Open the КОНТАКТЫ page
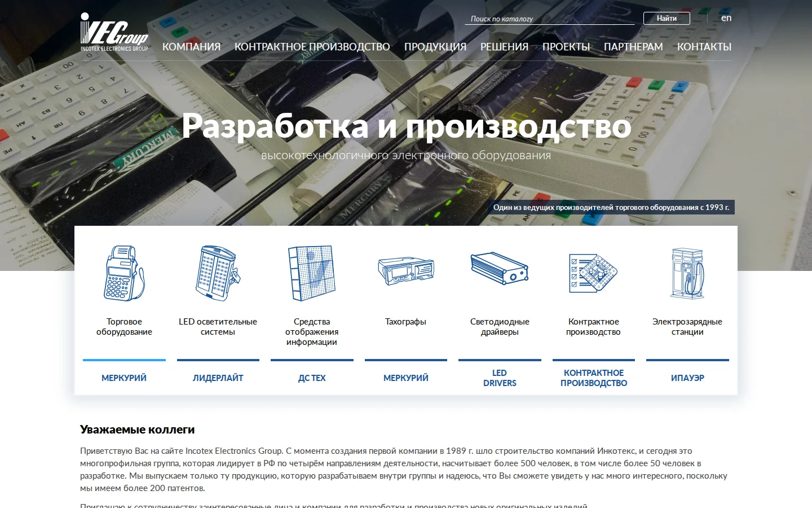 (704, 47)
